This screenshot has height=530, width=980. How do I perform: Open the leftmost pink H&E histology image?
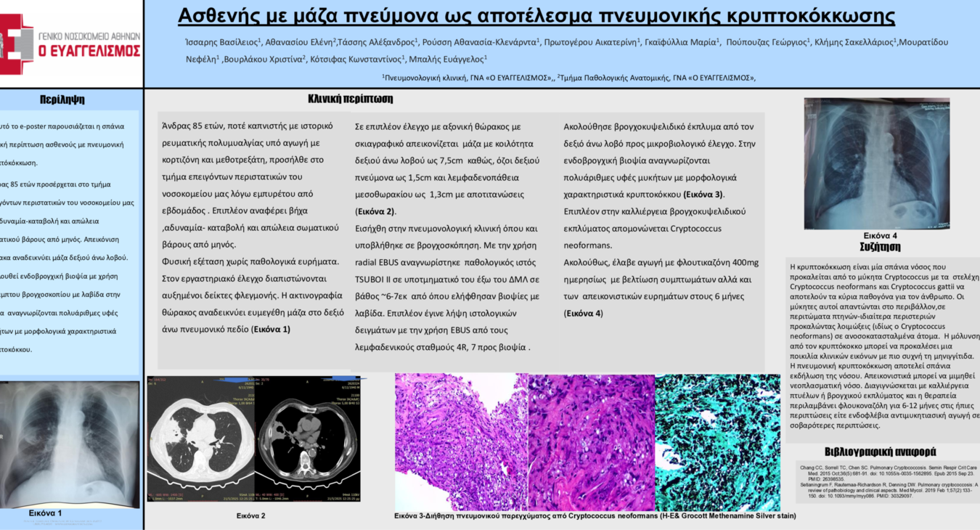(x=461, y=441)
